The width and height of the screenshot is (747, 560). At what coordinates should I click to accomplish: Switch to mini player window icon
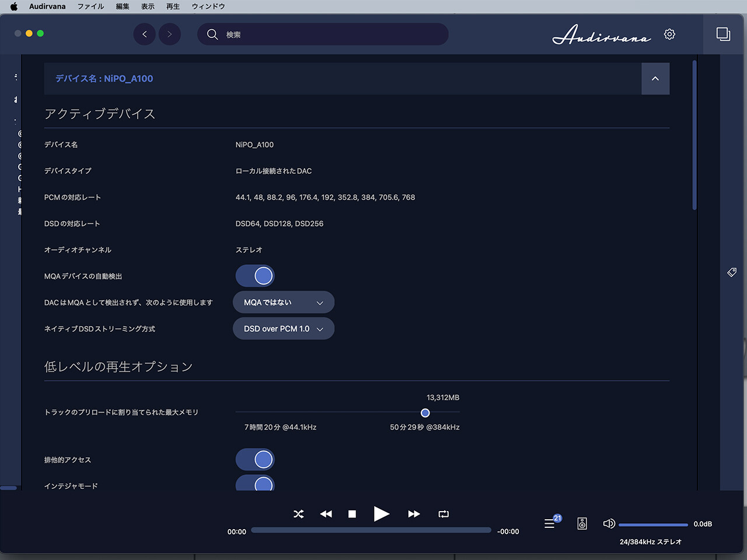[723, 34]
